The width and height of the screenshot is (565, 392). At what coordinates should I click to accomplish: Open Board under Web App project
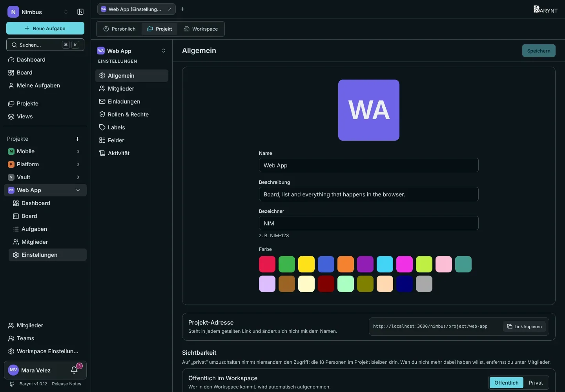coord(47,216)
